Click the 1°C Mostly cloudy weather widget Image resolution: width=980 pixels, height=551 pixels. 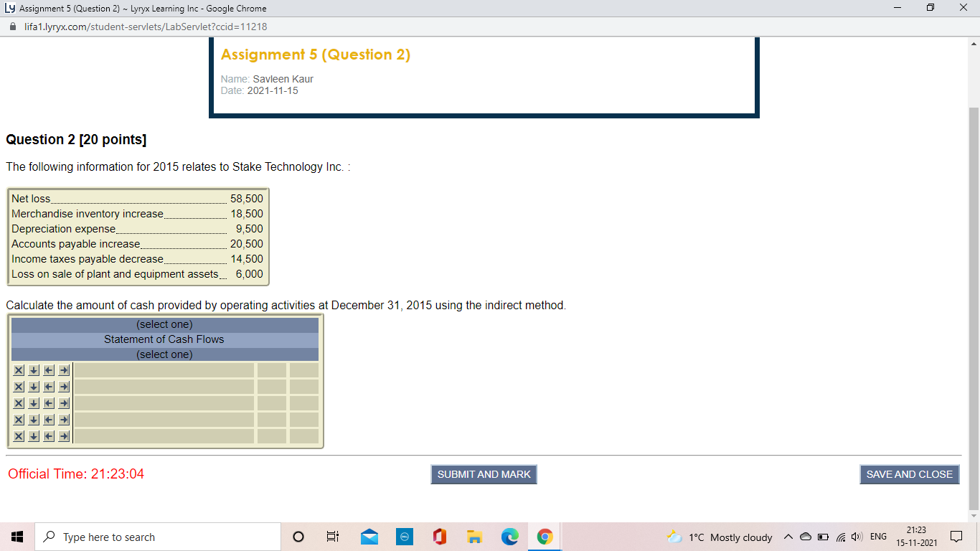(720, 537)
